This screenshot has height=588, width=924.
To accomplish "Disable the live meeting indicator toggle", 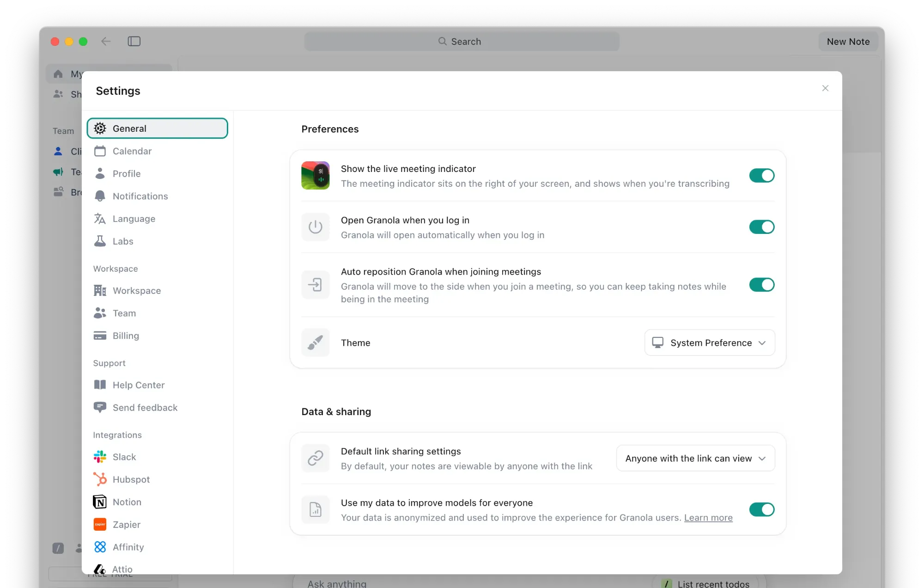I will click(x=761, y=176).
